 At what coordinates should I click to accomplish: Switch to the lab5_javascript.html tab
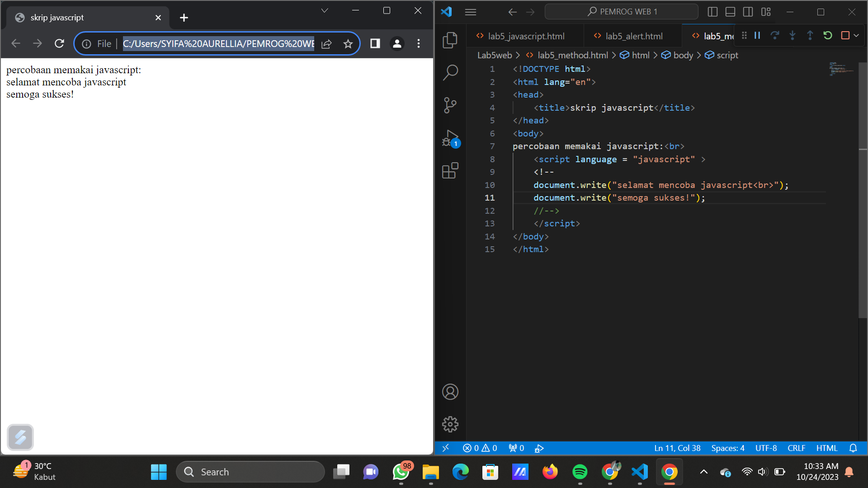pos(526,36)
